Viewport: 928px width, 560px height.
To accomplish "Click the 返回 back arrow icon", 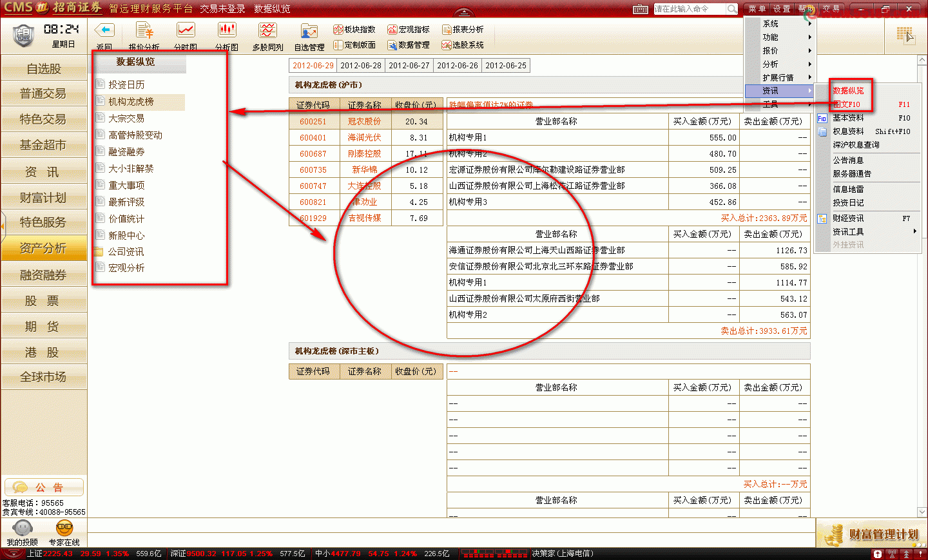I will [x=104, y=30].
